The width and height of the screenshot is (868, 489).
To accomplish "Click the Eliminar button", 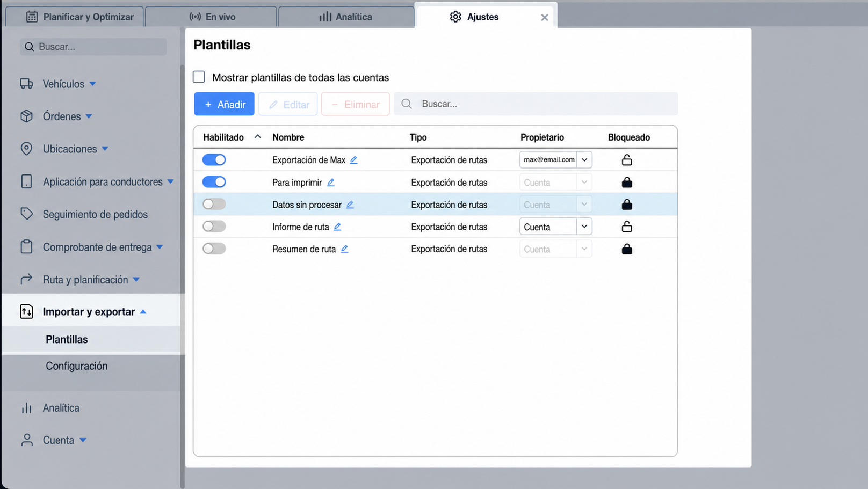I will tap(355, 104).
